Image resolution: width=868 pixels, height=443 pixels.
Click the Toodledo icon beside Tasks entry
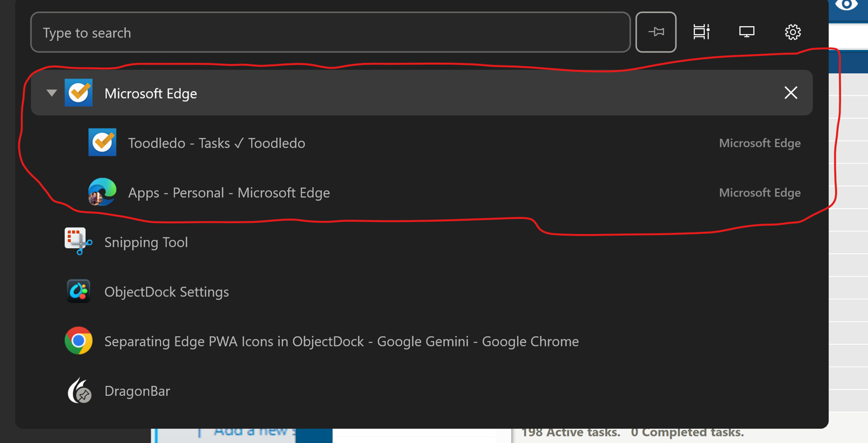(x=103, y=143)
